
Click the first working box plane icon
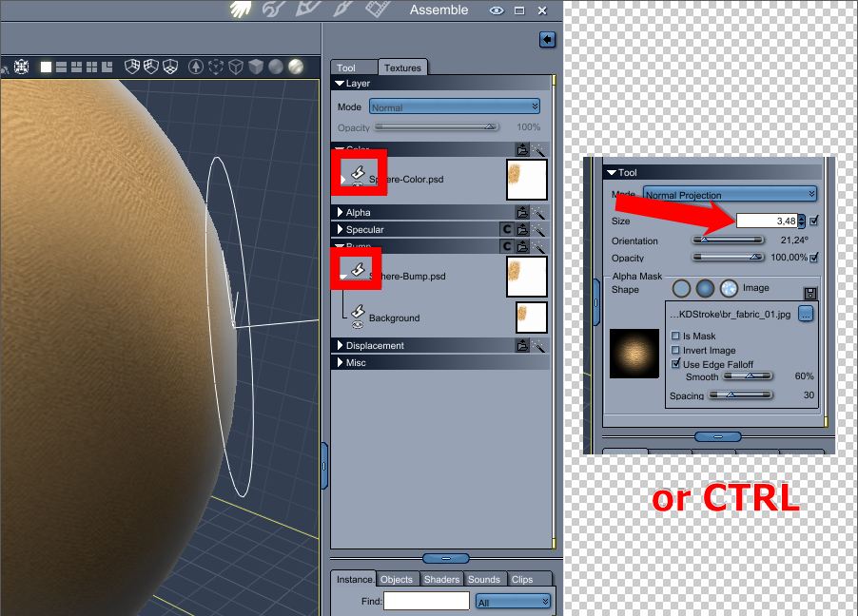(132, 67)
